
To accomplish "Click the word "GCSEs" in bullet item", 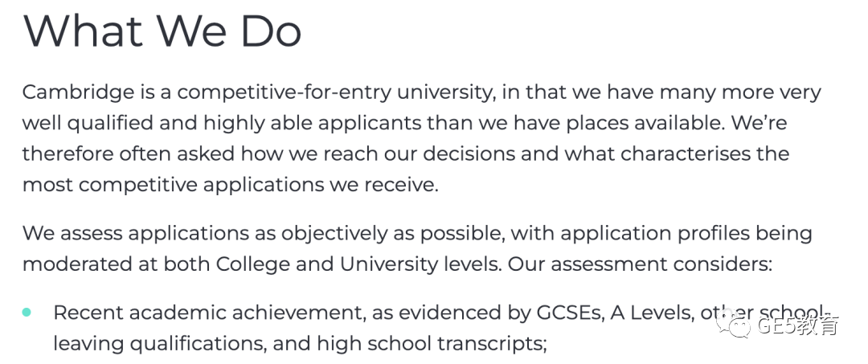I will click(569, 313).
